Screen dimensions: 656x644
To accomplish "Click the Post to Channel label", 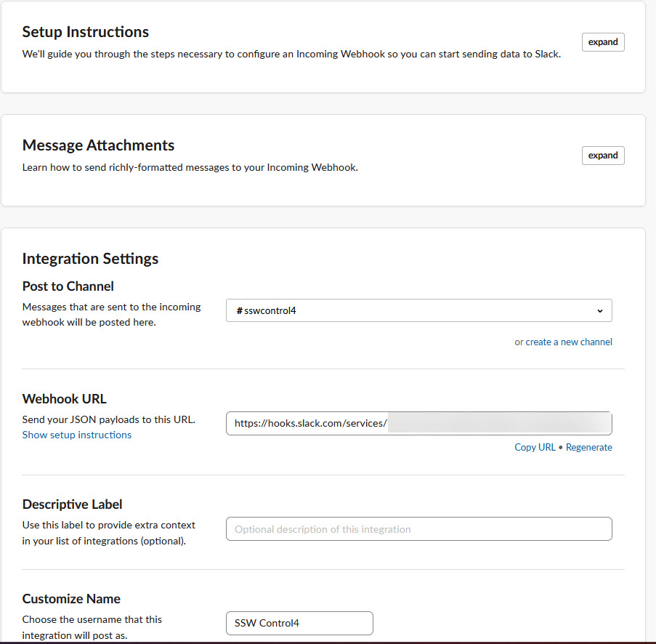I will click(x=68, y=286).
